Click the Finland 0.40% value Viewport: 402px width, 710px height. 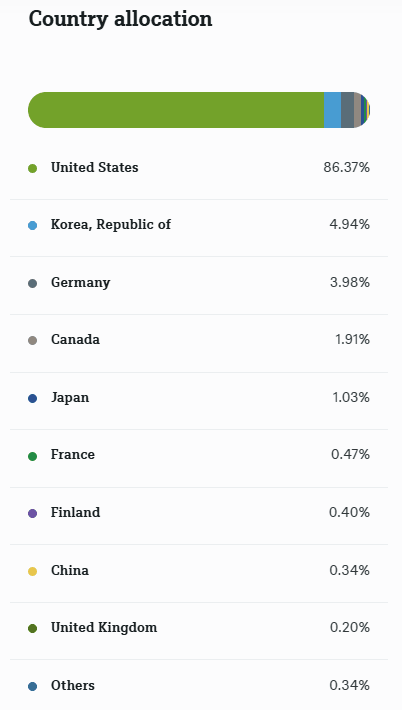[349, 513]
